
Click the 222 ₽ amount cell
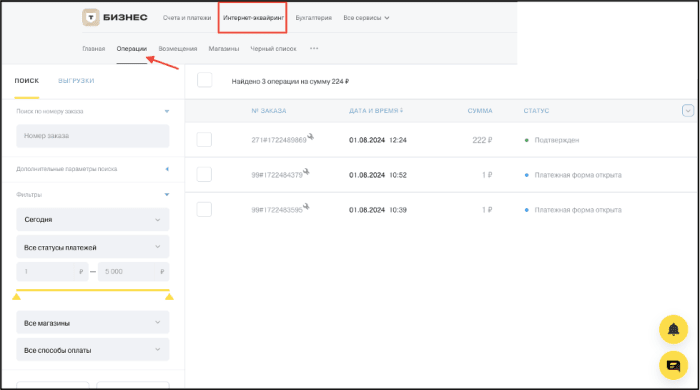point(482,140)
